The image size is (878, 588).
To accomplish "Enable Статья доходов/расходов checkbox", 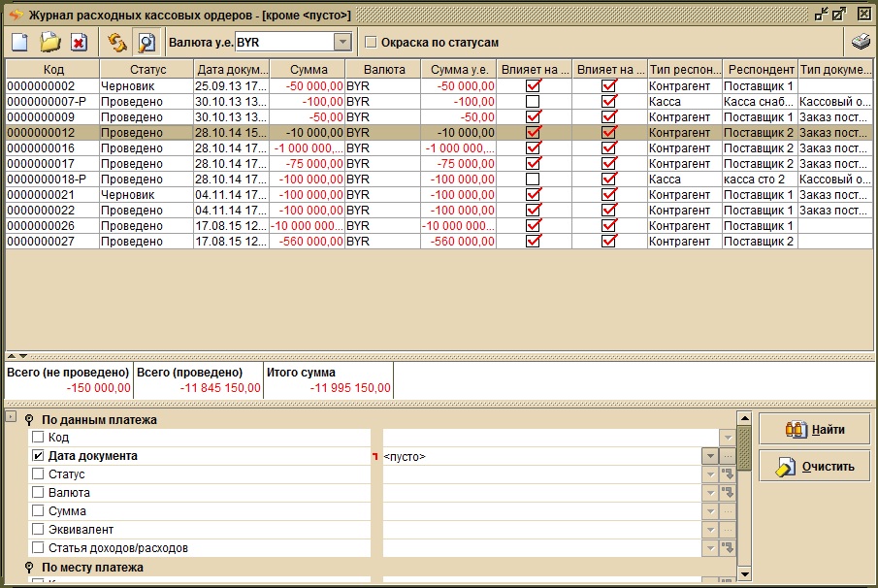I will point(38,547).
